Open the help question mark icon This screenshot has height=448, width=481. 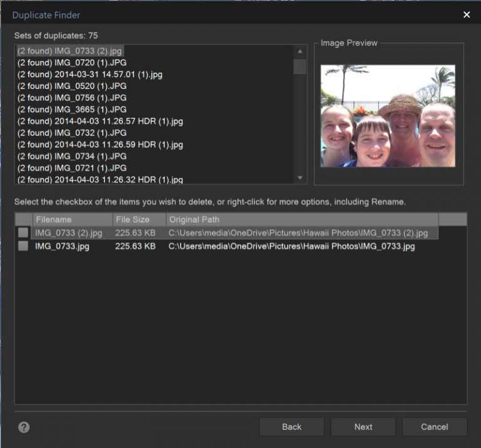(24, 427)
